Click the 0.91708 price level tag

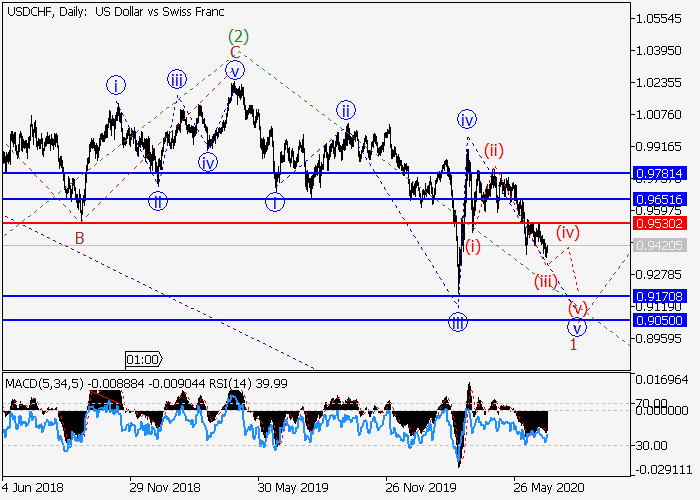click(x=658, y=296)
